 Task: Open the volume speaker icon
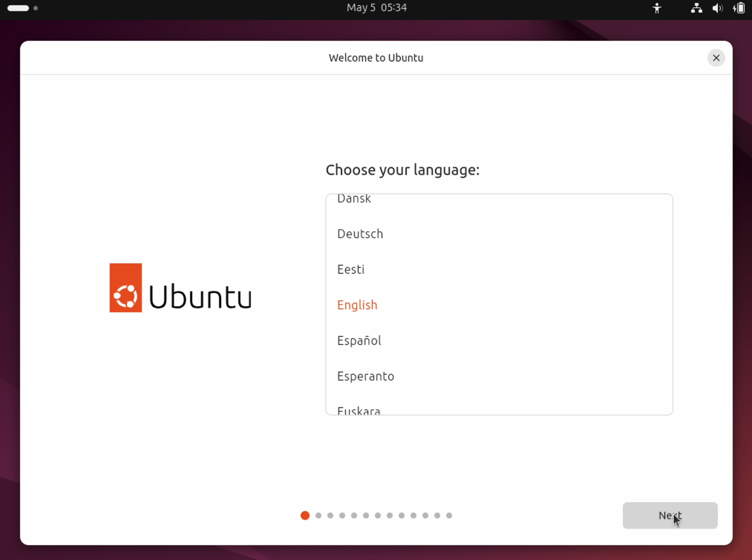point(717,8)
